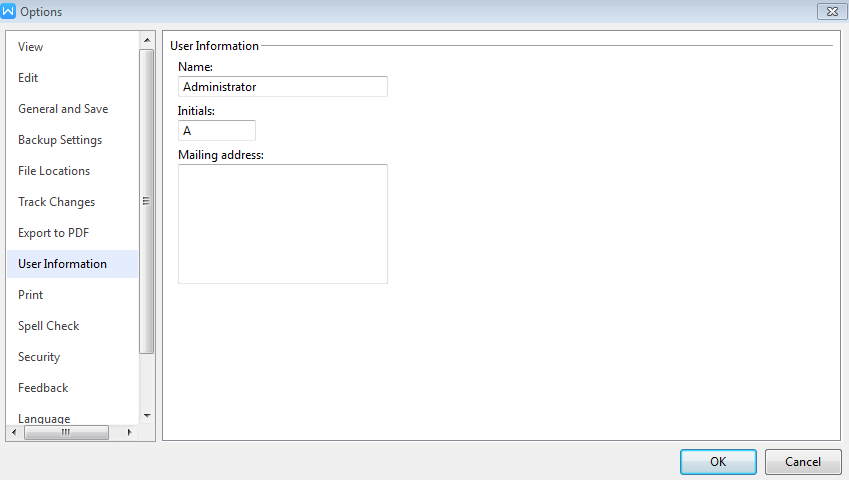Click the Name input field
The image size is (849, 480).
[283, 87]
